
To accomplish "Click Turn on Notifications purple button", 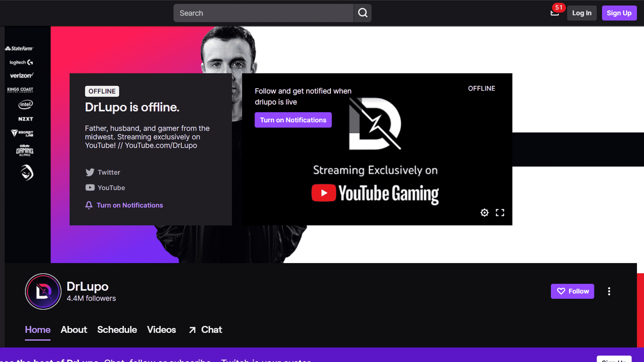I will tap(293, 120).
